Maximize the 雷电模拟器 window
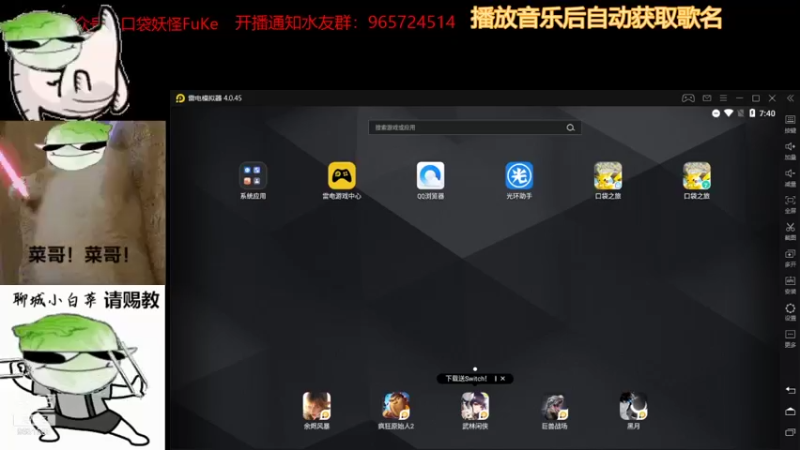 [756, 98]
